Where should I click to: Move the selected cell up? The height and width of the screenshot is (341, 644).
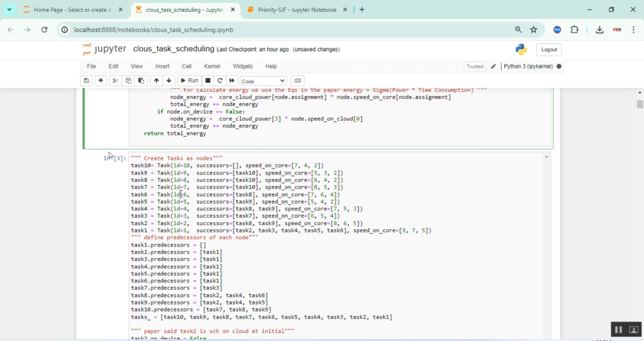pos(156,81)
